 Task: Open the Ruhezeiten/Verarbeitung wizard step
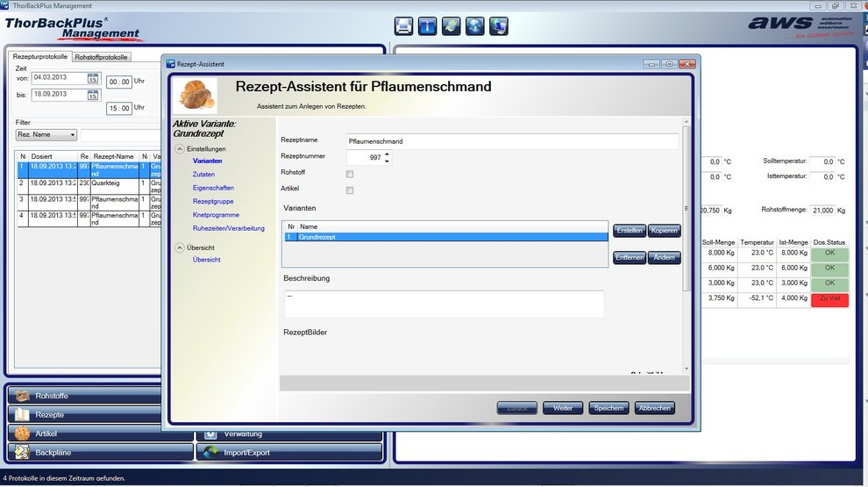229,228
